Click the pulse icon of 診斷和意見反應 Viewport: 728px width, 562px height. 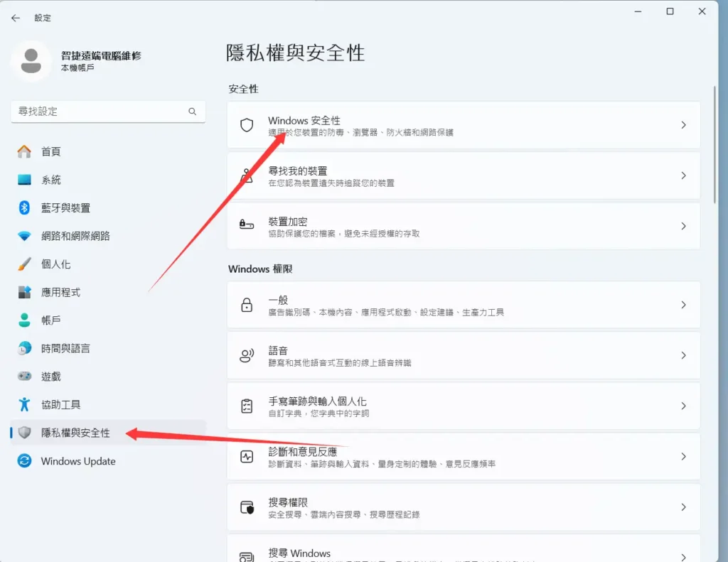click(x=247, y=457)
